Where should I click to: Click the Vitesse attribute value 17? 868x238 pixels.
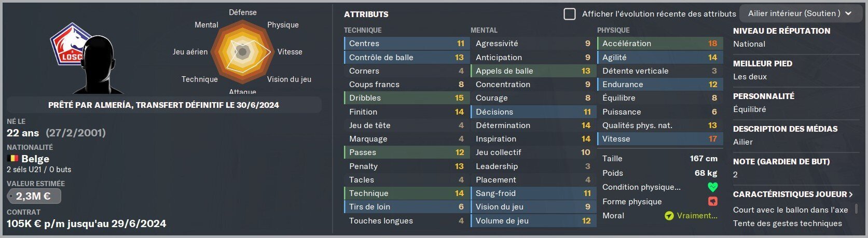[x=713, y=139]
